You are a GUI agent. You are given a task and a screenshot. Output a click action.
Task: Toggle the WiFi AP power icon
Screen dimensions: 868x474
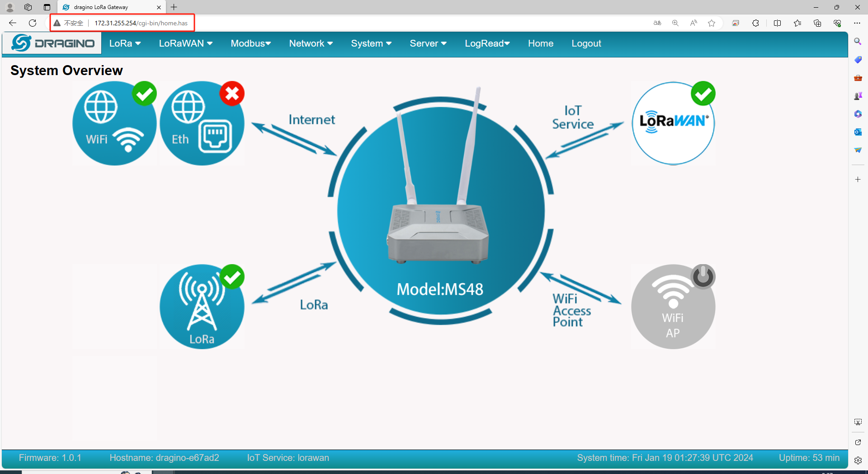pos(703,277)
